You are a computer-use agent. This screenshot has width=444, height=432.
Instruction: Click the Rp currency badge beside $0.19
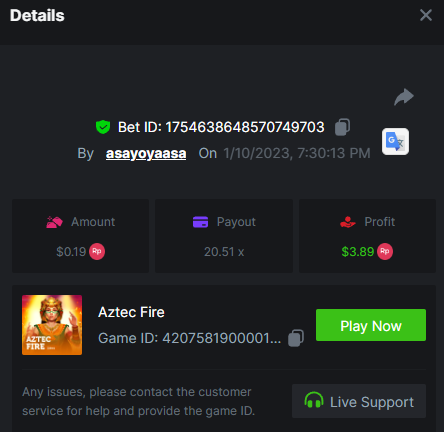point(97,251)
